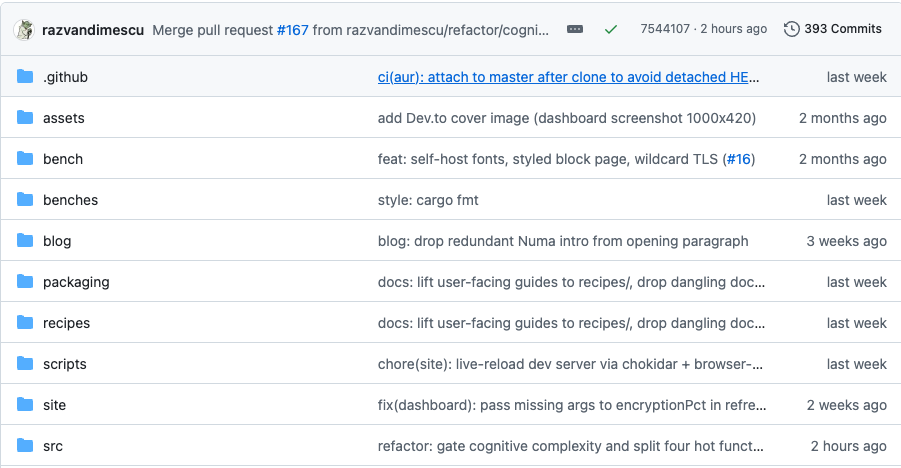Open 'chore(site): live-reload dev server' commit
Image resolution: width=901 pixels, height=468 pixels.
[x=570, y=364]
